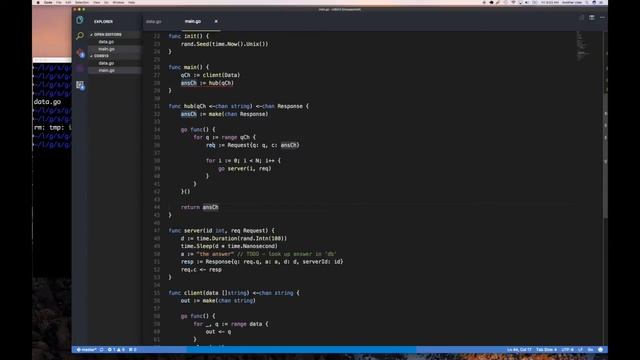Viewport: 640px width, 360px height.
Task: Open the Edit menu
Action: pos(68,2)
